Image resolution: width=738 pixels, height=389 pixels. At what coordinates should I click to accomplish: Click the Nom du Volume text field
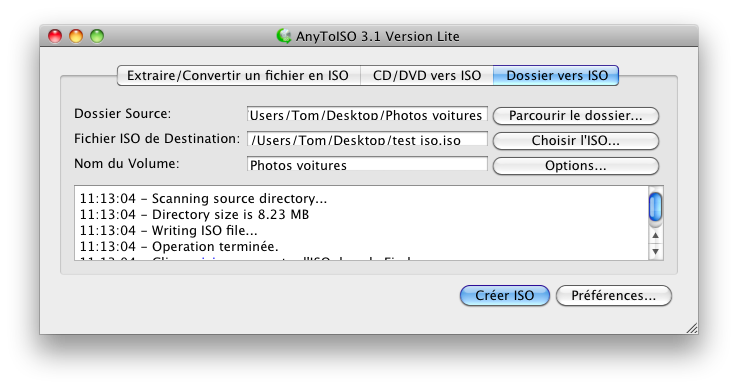point(367,164)
